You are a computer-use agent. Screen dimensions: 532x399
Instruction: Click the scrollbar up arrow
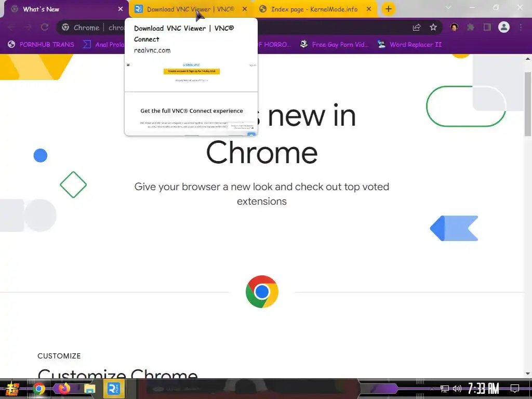(528, 59)
